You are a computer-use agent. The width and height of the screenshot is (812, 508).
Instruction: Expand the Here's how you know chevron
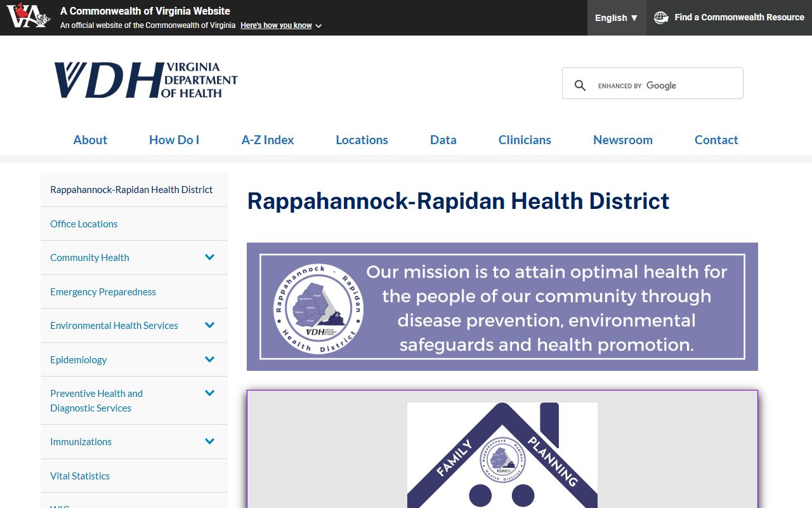(x=318, y=26)
